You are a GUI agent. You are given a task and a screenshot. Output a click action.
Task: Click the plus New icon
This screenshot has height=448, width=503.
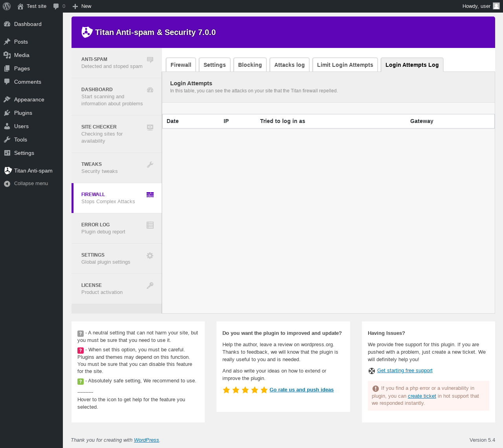[75, 6]
